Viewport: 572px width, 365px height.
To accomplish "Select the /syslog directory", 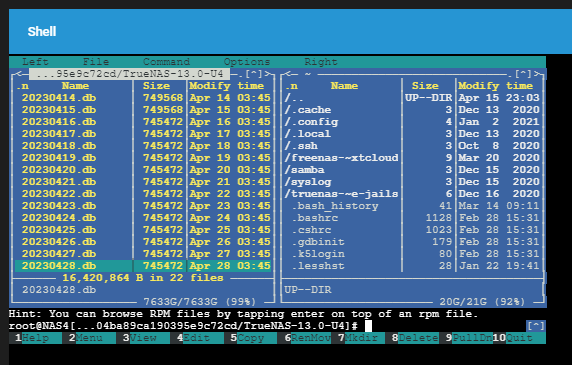I will coord(412,182).
